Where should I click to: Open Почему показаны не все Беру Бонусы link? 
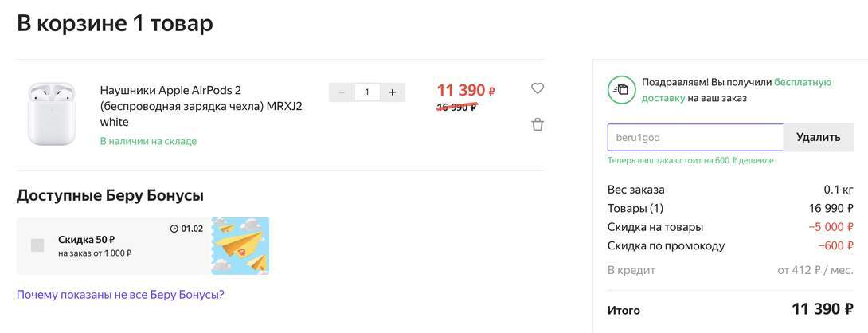(120, 294)
